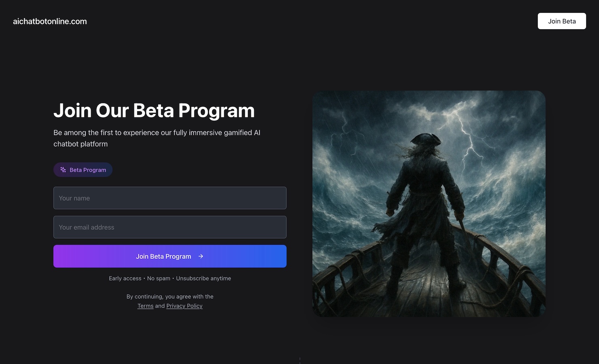Viewport: 599px width, 364px height.
Task: Open the Privacy Policy link
Action: point(184,306)
